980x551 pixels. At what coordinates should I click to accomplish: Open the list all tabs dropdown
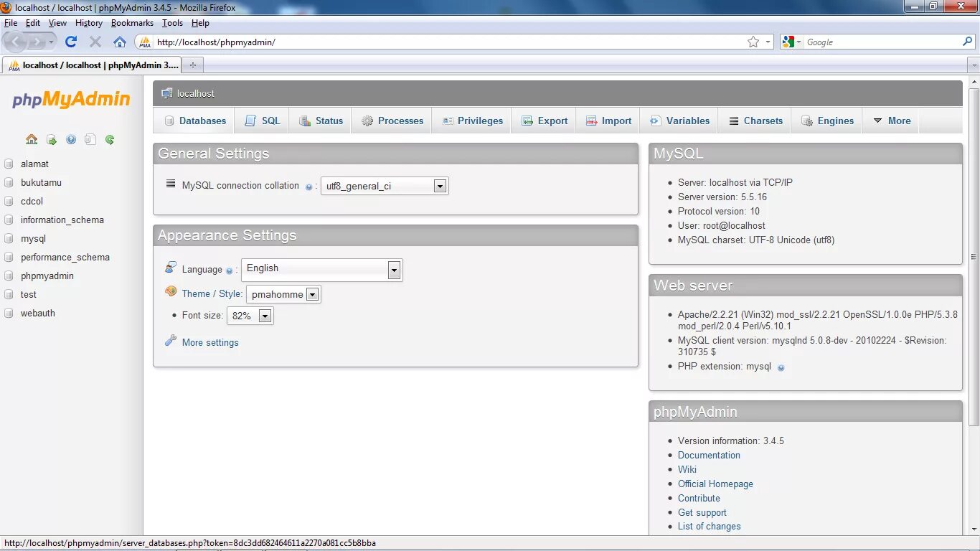click(x=974, y=65)
